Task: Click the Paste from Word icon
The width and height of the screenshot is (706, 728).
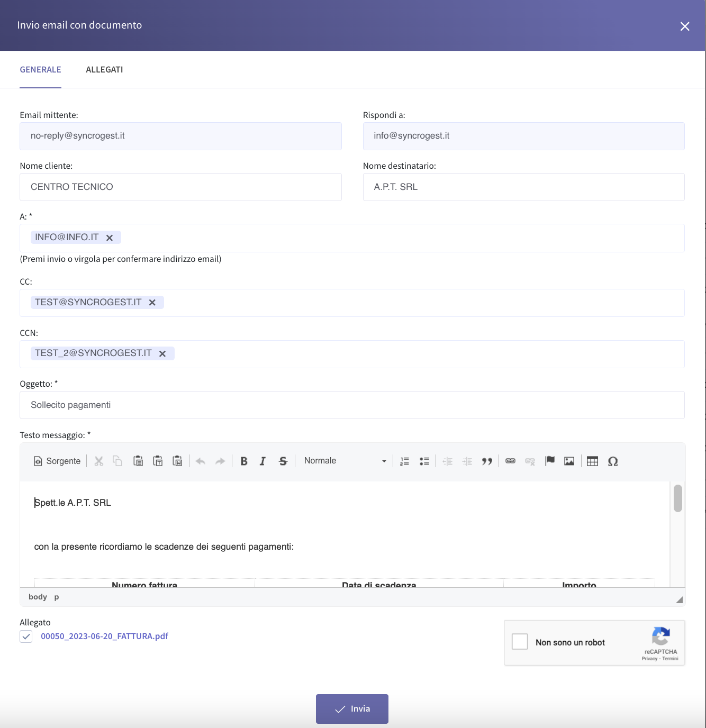Action: point(178,461)
